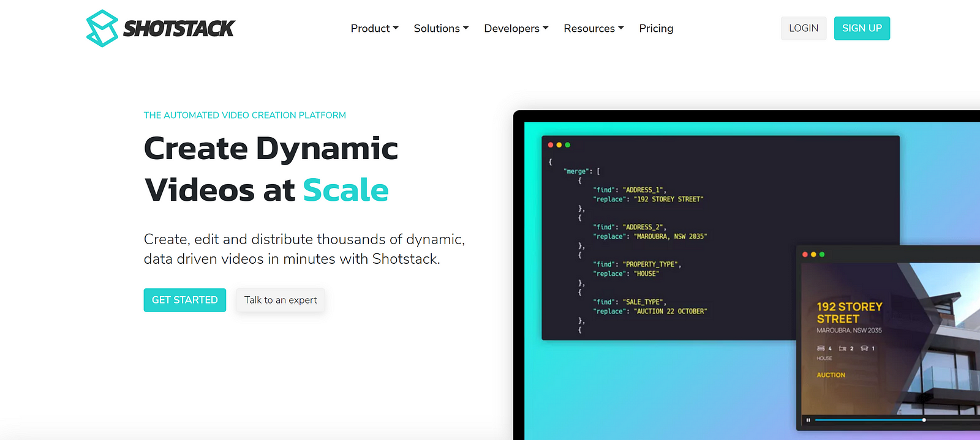This screenshot has width=980, height=440.
Task: Expand the Solutions menu
Action: click(441, 28)
